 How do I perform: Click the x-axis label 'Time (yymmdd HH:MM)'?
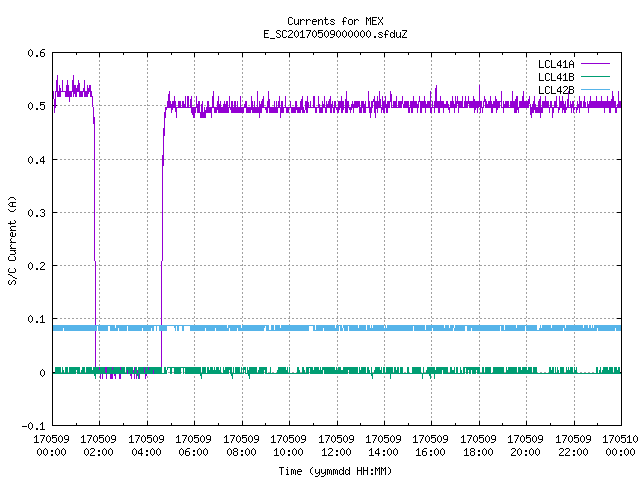click(x=335, y=471)
